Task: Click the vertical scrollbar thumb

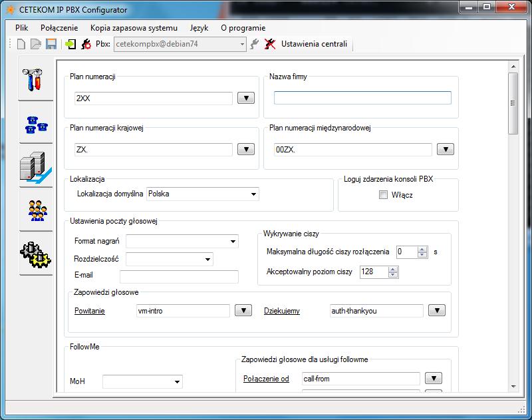Action: point(513,103)
